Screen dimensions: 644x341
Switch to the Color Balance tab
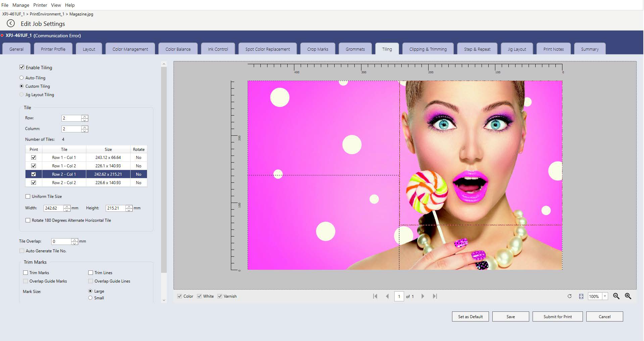178,49
